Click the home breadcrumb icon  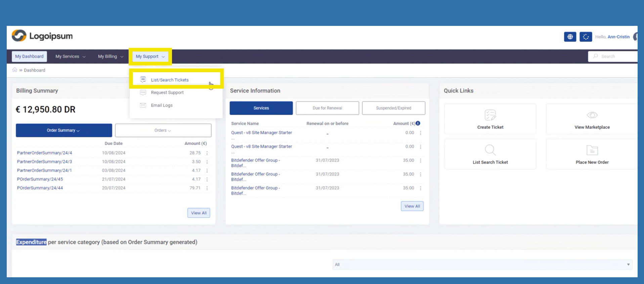point(15,70)
